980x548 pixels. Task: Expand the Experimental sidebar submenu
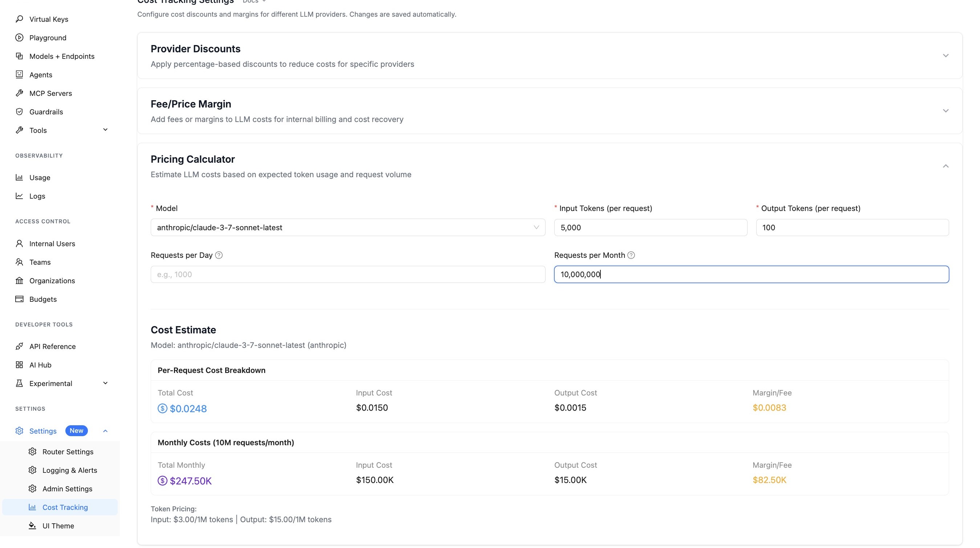(x=105, y=383)
